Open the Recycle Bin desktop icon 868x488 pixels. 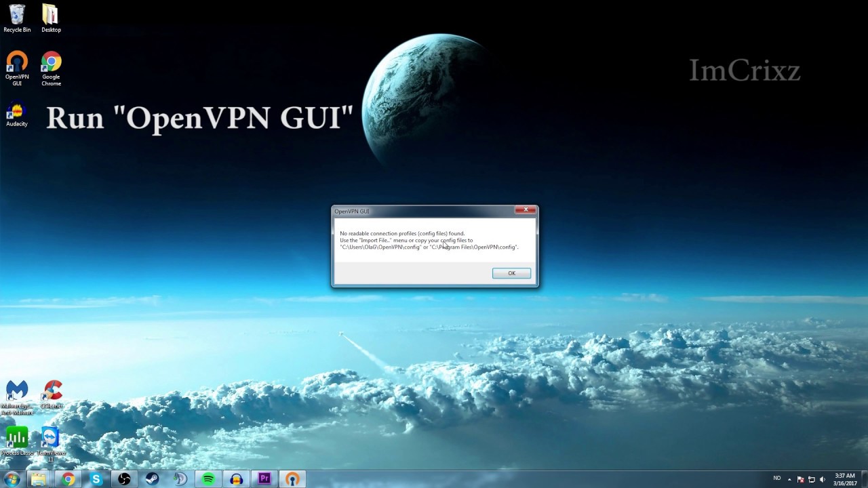(17, 18)
